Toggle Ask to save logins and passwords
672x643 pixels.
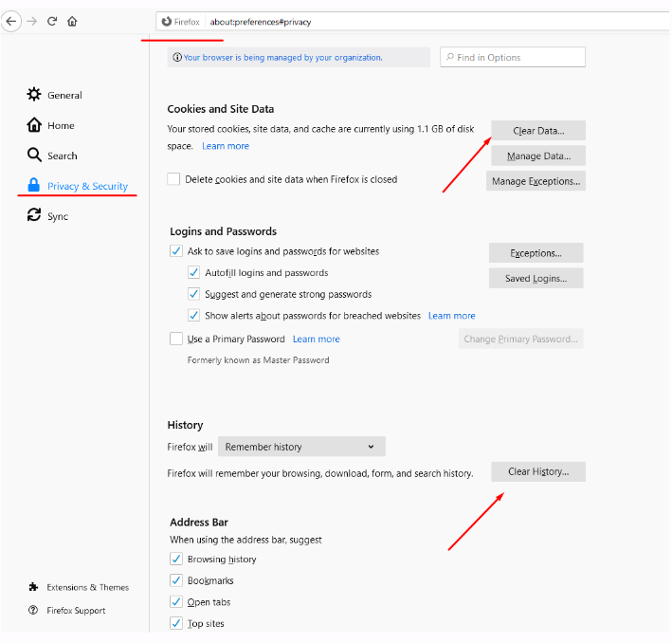tap(176, 251)
